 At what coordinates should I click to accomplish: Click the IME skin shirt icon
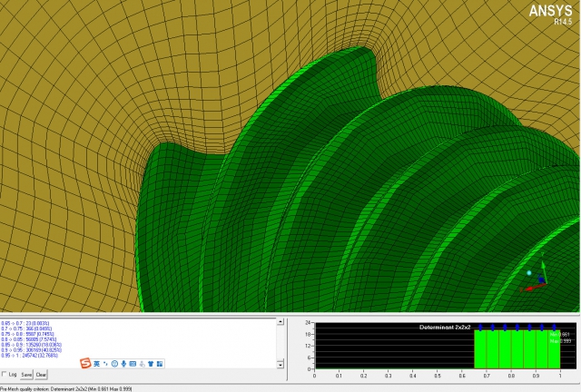pos(152,363)
